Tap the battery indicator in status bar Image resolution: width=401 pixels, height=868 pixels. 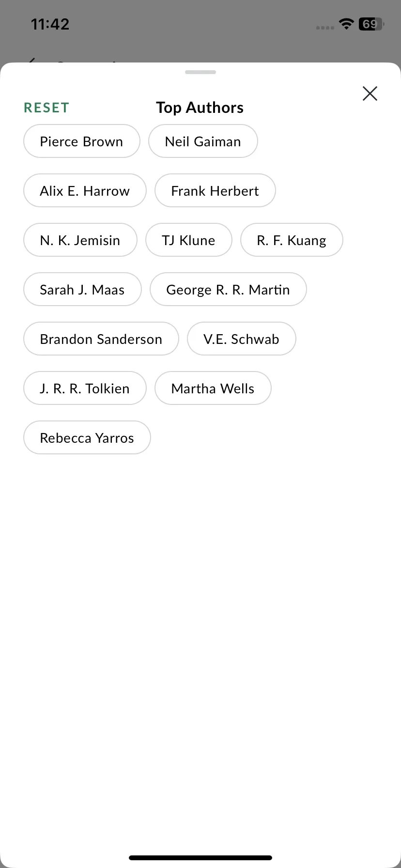pos(371,24)
